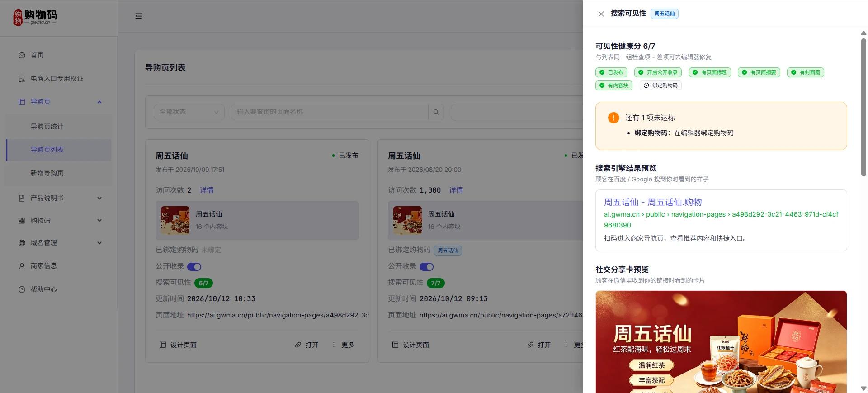Click the 6/7 搜索可见性 score badge

tap(203, 283)
